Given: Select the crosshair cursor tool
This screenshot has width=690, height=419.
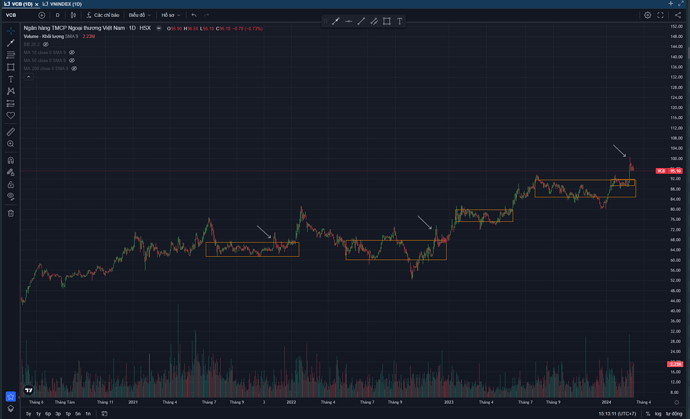Looking at the screenshot, I should pyautogui.click(x=11, y=31).
